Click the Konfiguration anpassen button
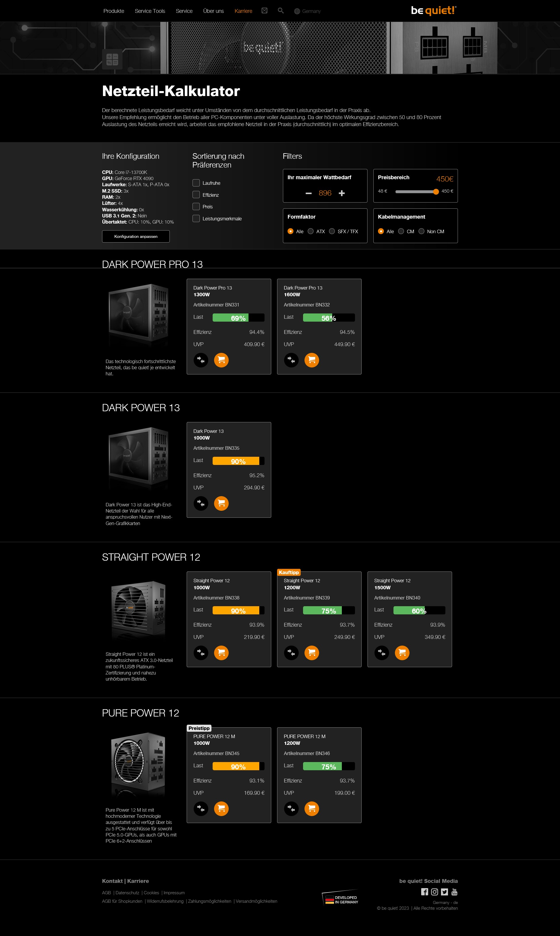Screen dimensions: 560x936 pyautogui.click(x=136, y=236)
